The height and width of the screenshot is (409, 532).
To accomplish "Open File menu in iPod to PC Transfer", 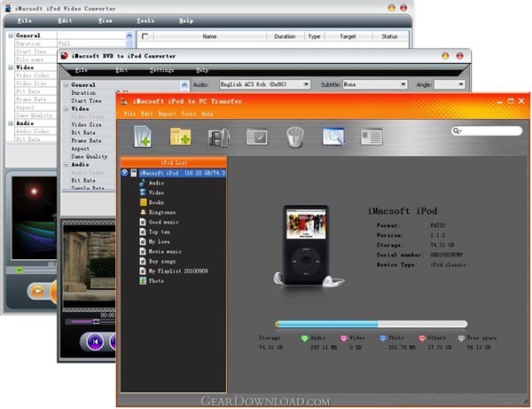I will [x=129, y=114].
